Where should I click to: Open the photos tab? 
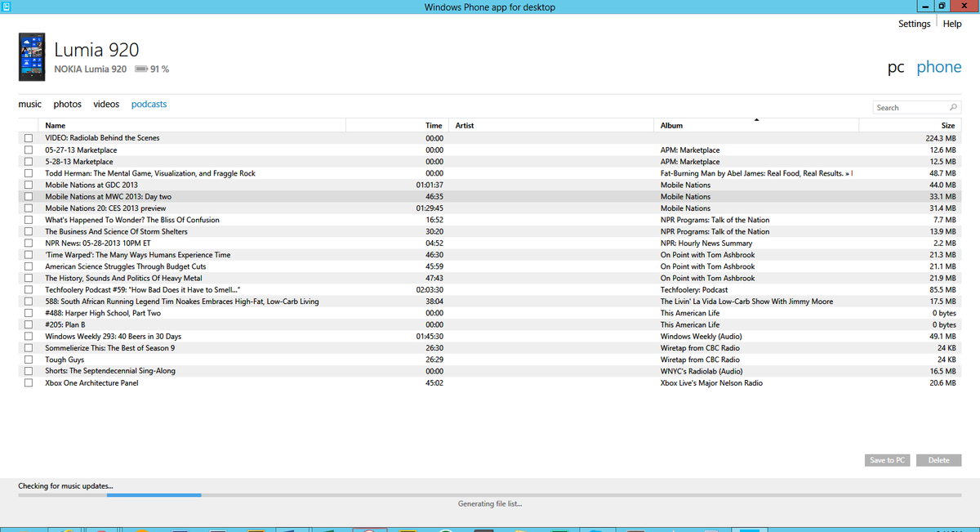pos(67,104)
